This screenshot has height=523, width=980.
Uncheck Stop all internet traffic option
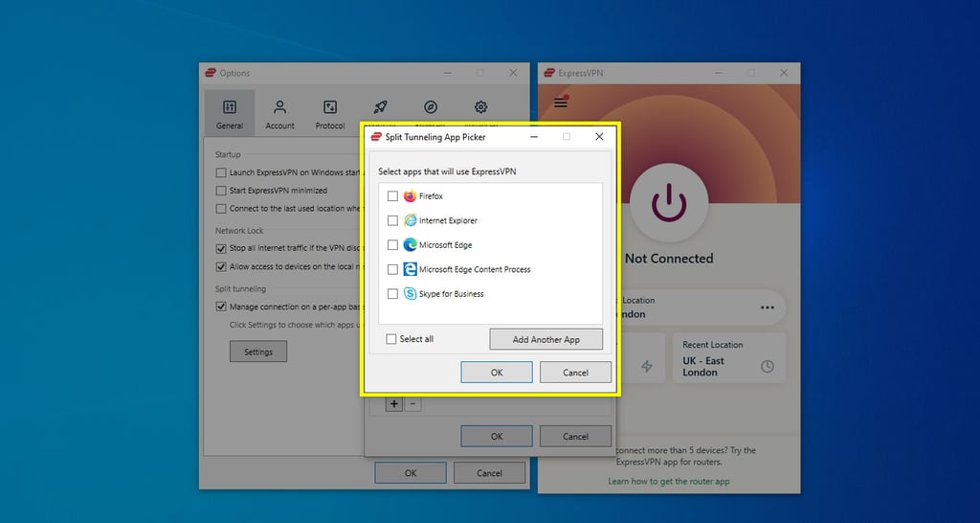pos(221,248)
